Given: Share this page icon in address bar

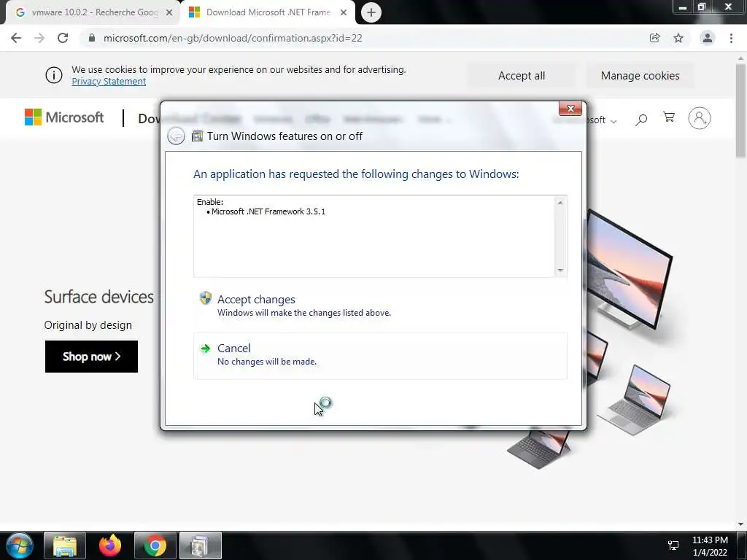Looking at the screenshot, I should click(654, 38).
